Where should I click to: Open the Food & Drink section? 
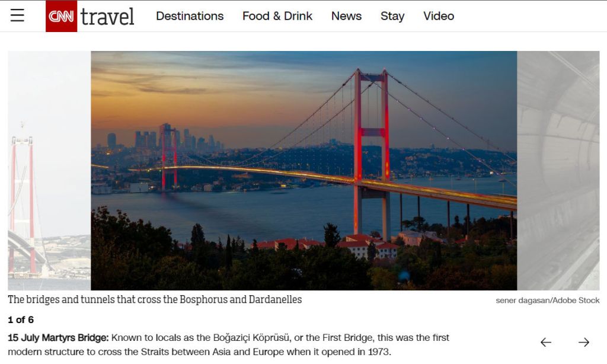click(x=277, y=16)
